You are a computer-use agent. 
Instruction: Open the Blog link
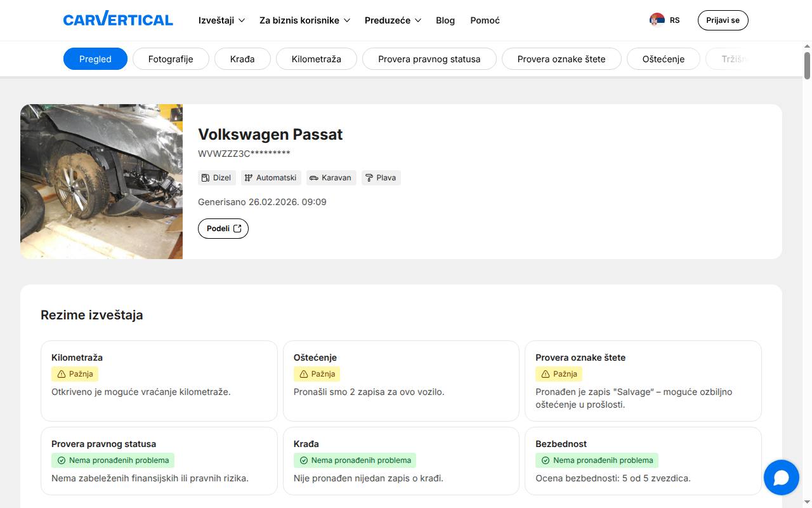click(445, 20)
